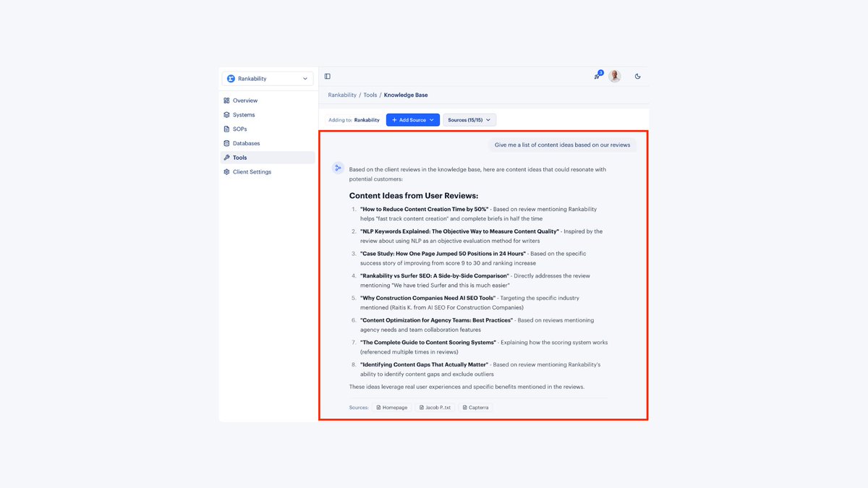Select idea "Rankability vs Surfer SEO"
This screenshot has width=868, height=488.
click(x=434, y=275)
